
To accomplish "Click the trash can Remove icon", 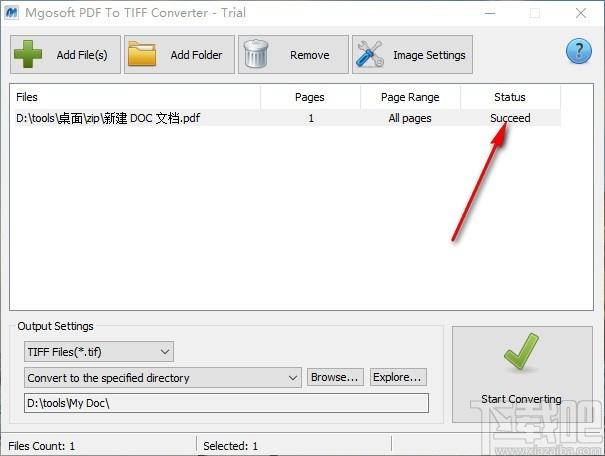I will tap(256, 54).
